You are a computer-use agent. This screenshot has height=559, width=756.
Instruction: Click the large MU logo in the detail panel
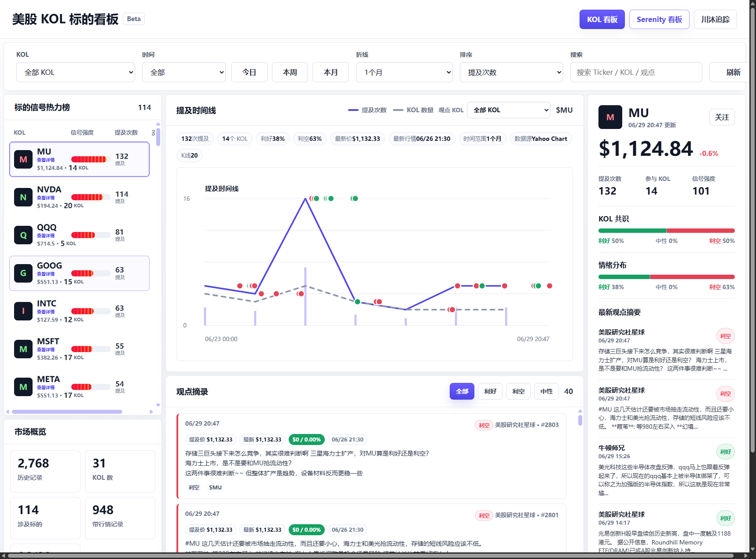coord(610,117)
